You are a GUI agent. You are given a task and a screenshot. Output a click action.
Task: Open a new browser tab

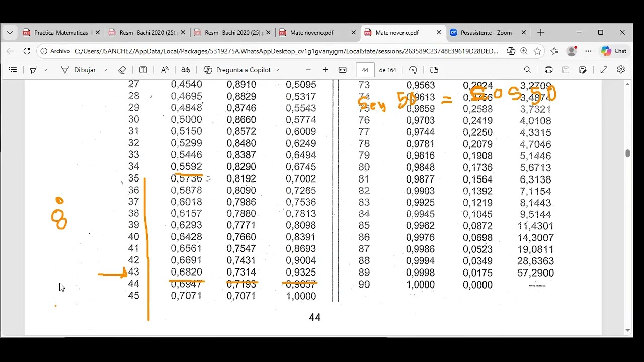tap(541, 33)
